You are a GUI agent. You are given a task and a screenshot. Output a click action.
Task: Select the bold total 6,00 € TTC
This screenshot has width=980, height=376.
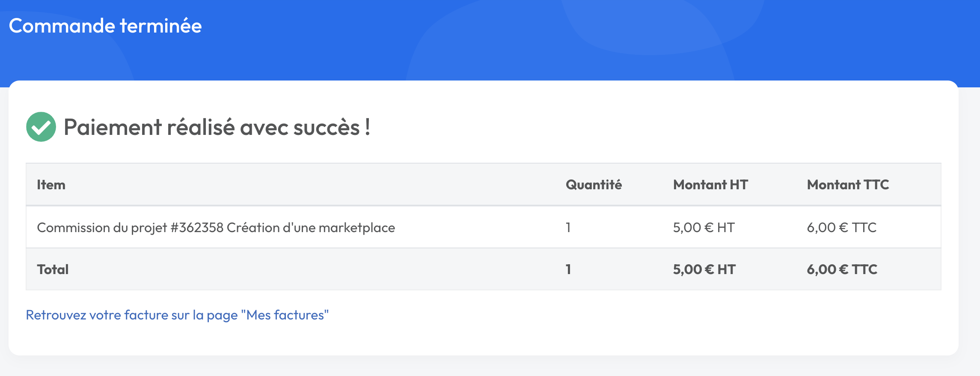click(842, 269)
